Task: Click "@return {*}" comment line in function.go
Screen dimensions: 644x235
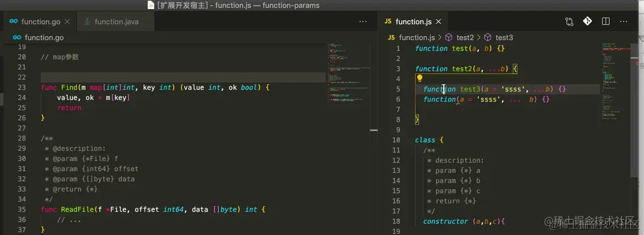Action: click(x=71, y=189)
